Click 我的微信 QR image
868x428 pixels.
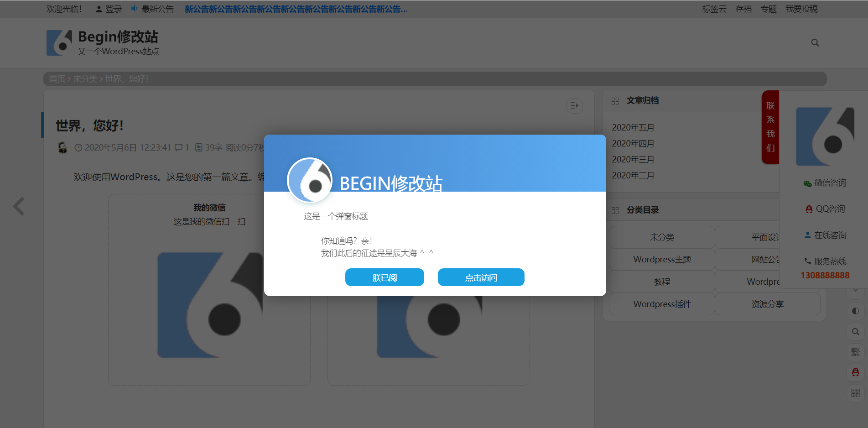click(x=210, y=305)
